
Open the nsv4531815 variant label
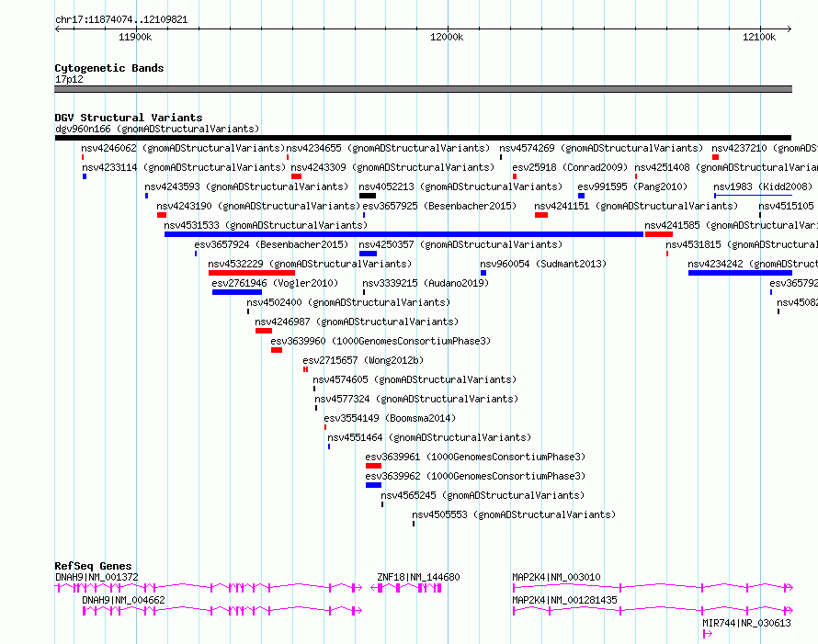click(742, 244)
